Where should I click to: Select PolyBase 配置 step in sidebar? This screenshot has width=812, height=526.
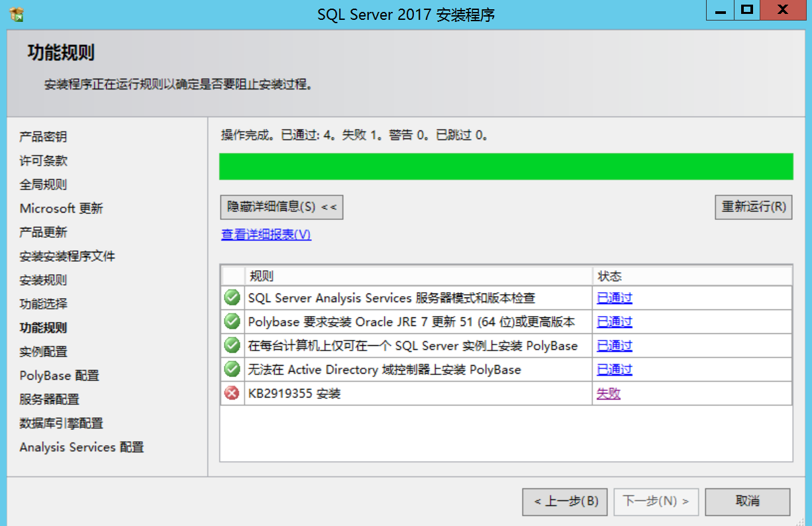(x=60, y=376)
